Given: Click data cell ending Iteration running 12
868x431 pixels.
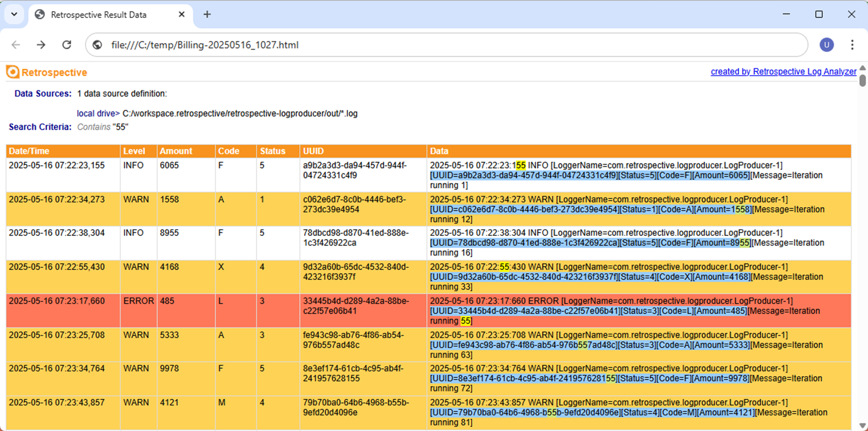Looking at the screenshot, I should tap(639, 210).
